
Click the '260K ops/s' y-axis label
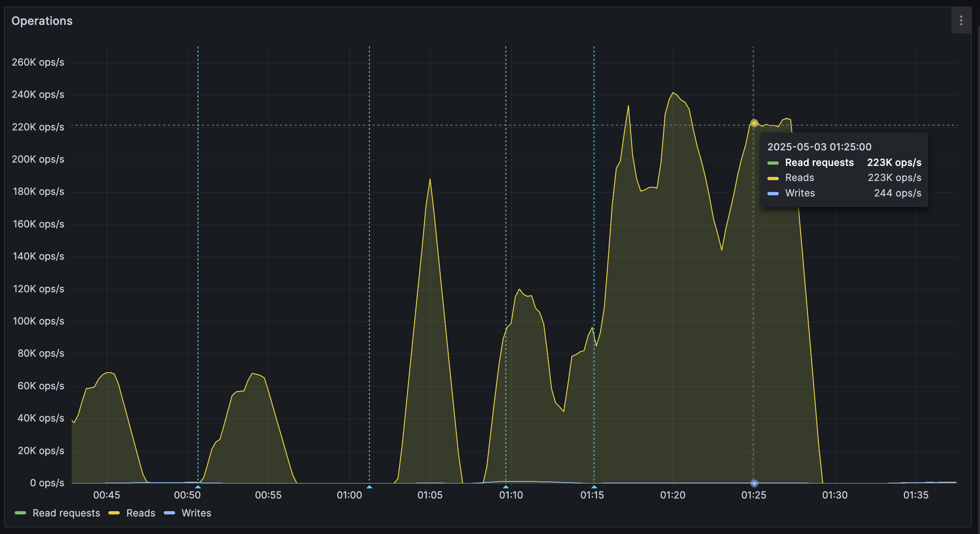[38, 62]
